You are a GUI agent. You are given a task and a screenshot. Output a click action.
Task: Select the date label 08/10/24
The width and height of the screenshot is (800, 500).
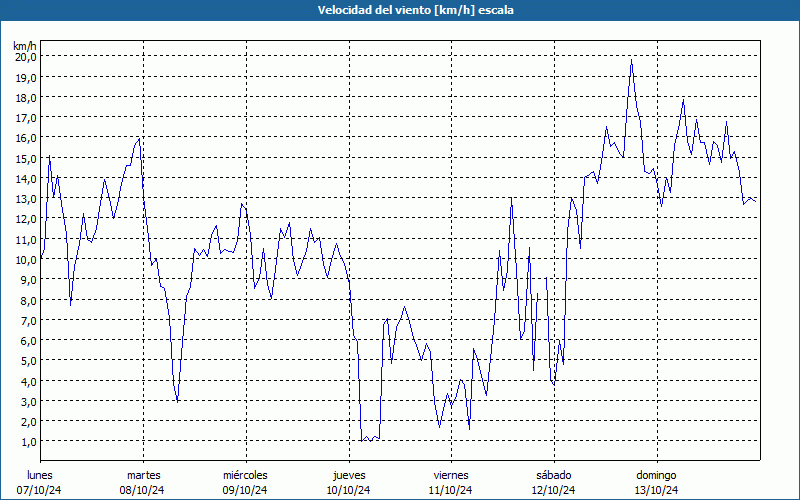(x=142, y=490)
